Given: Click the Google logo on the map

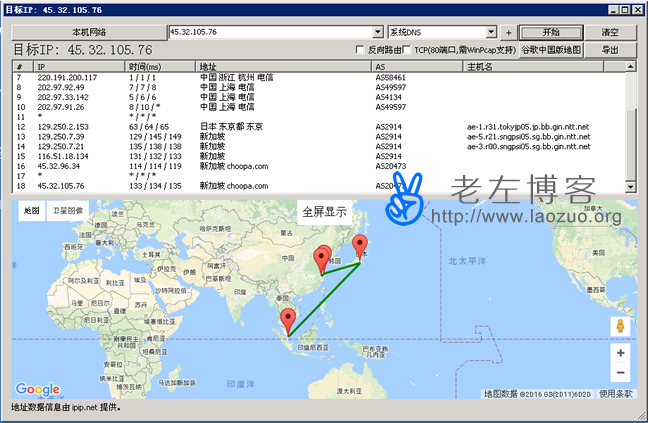Looking at the screenshot, I should coord(38,390).
